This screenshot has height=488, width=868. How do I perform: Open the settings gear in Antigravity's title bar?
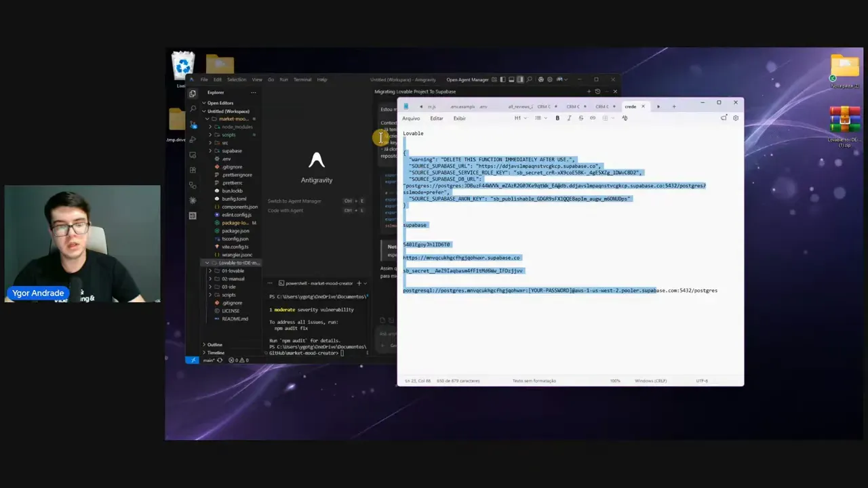[549, 79]
